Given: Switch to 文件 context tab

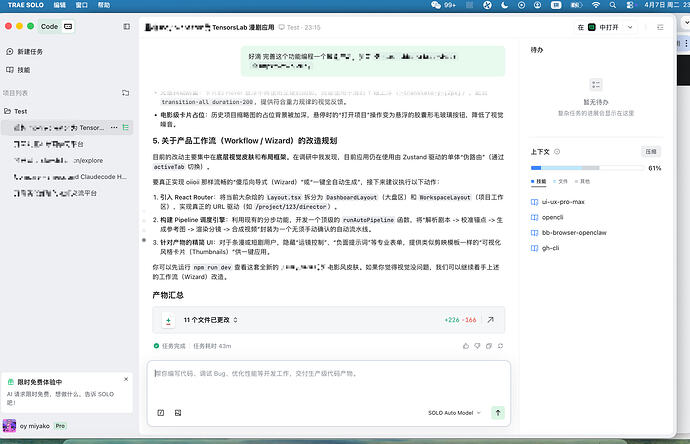Looking at the screenshot, I should (x=560, y=181).
